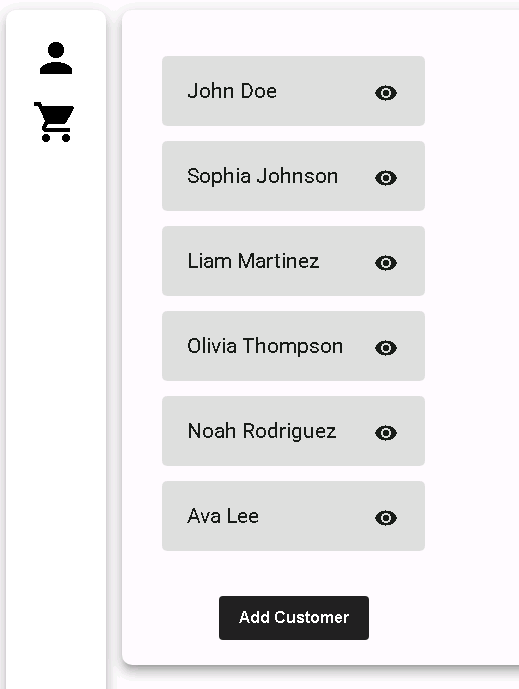Click the gray card gap between Liam Martinez and eye
This screenshot has width=519, height=689.
[x=347, y=261]
